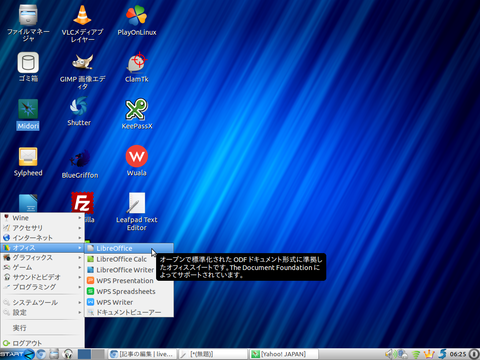
Task: Choose WPS Writer from the office submenu
Action: [x=129, y=302]
